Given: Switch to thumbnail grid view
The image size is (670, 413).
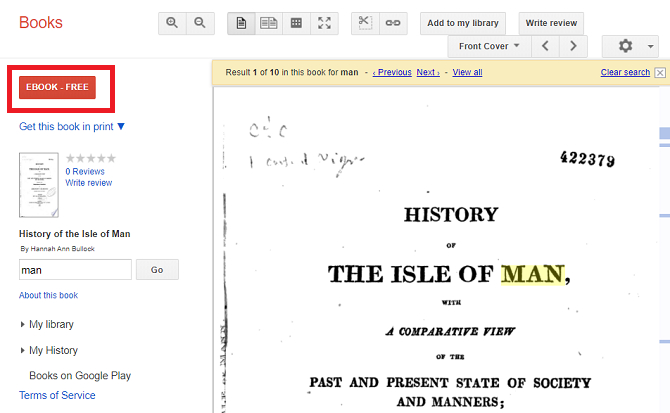Looking at the screenshot, I should pyautogui.click(x=296, y=23).
